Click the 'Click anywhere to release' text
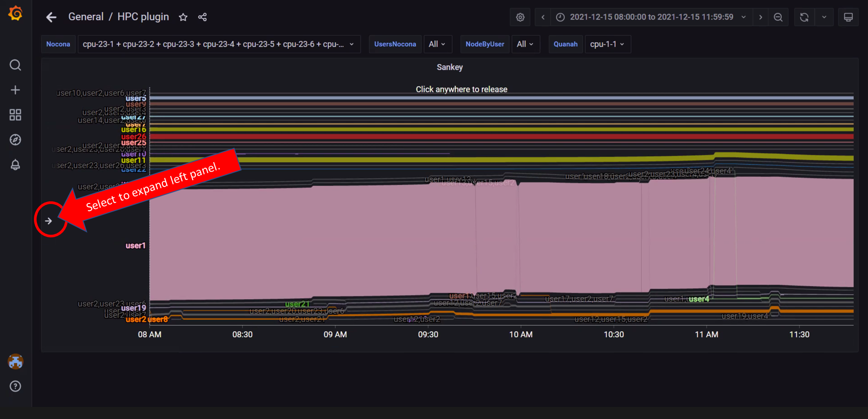The image size is (868, 419). 461,90
